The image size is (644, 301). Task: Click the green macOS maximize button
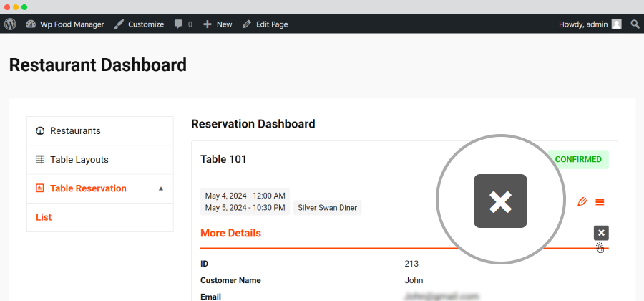tap(24, 7)
